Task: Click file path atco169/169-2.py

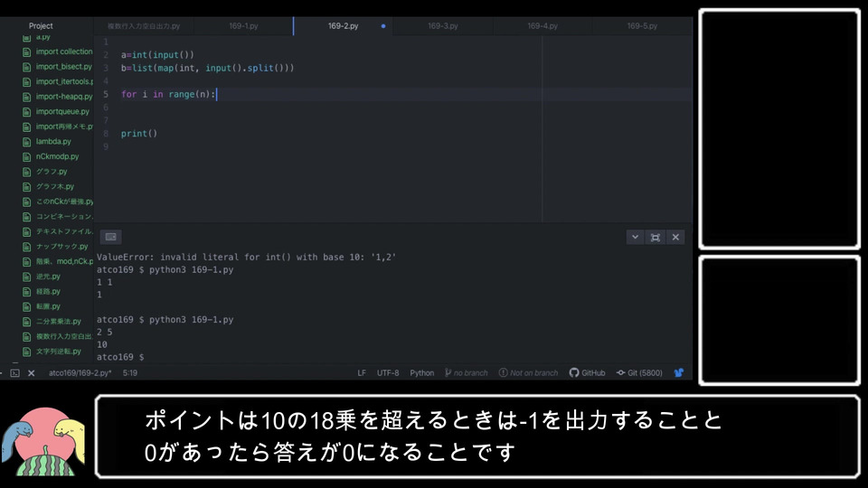Action: (x=80, y=373)
